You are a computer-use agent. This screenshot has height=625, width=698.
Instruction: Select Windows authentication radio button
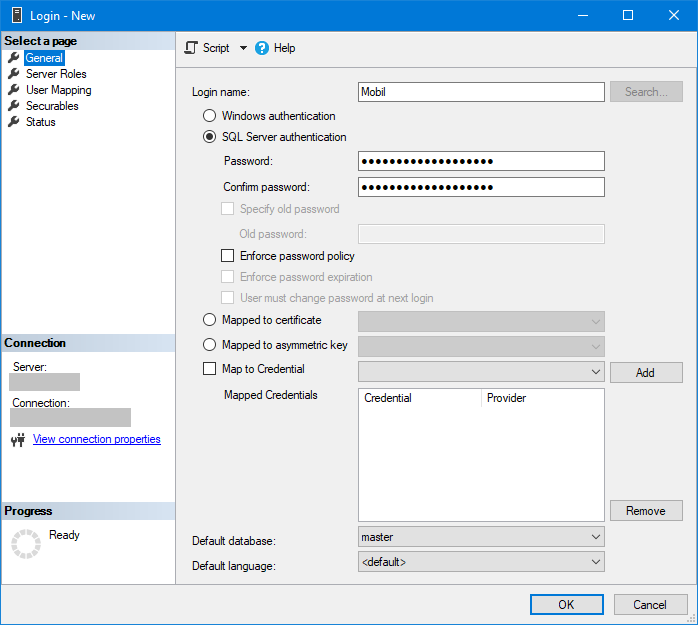click(209, 116)
